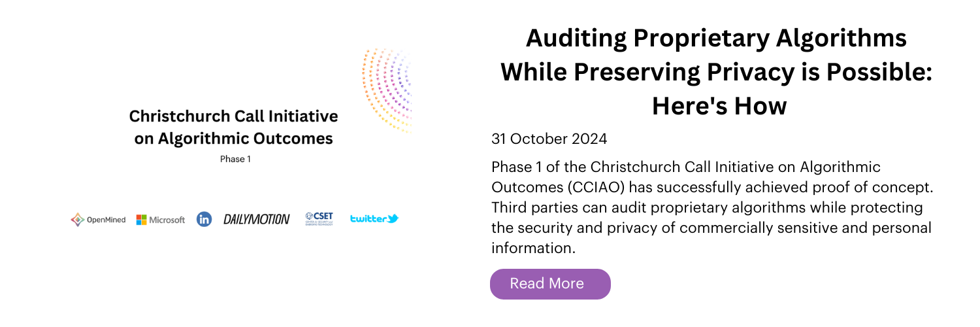The image size is (980, 327).
Task: Click the colorful dotted arc graphic
Action: pyautogui.click(x=387, y=90)
